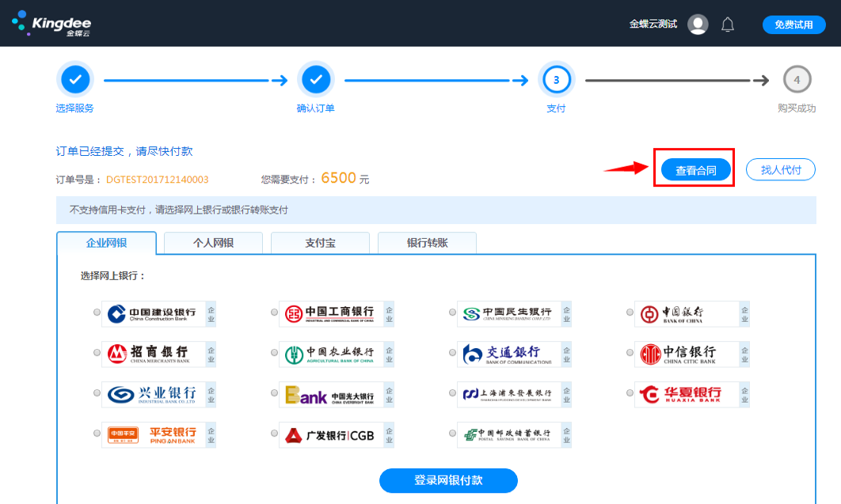The image size is (841, 504).
Task: Select the 中国邮政储蓄银行 radio button
Action: coord(452,433)
